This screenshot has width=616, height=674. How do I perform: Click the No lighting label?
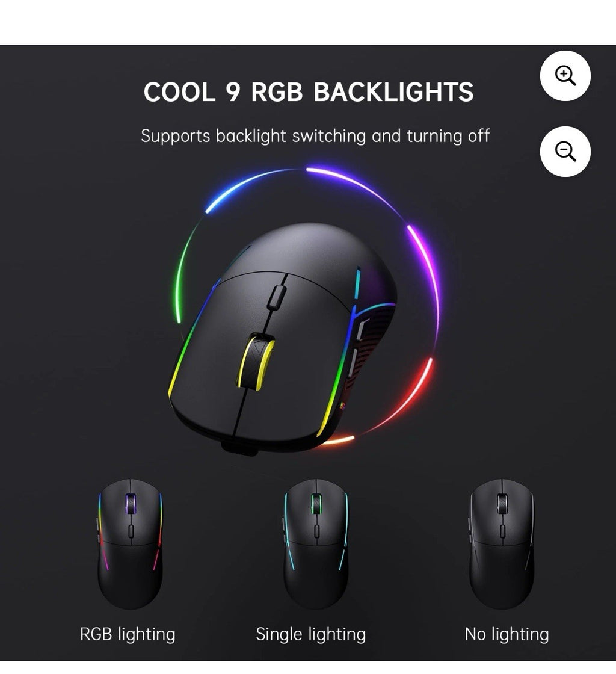click(x=507, y=634)
